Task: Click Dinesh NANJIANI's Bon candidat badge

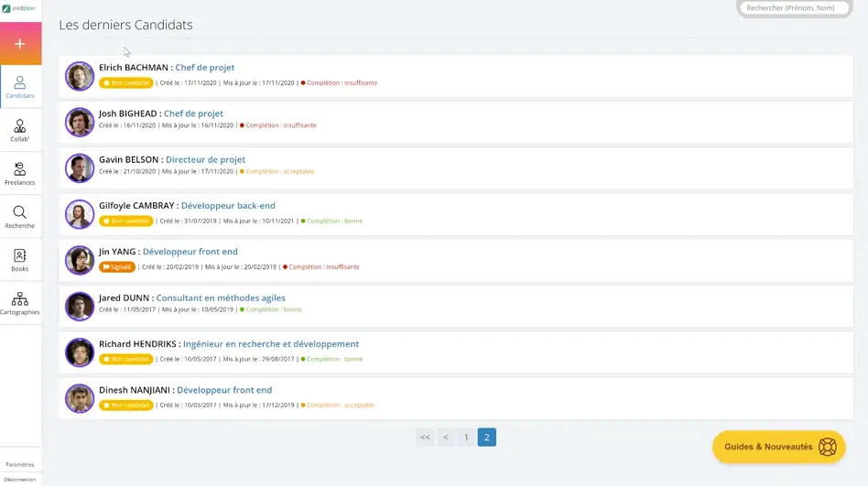Action: pos(126,405)
